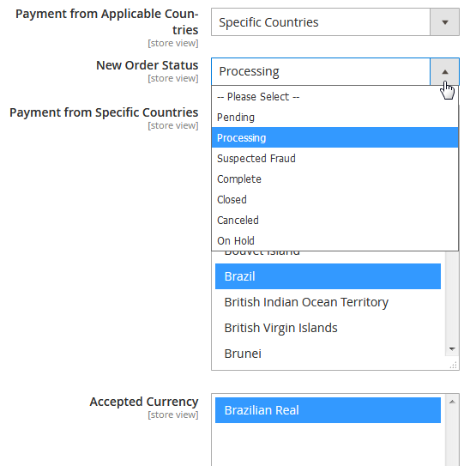476x466 pixels.
Task: Select British Indian Ocean Territory
Action: click(328, 302)
